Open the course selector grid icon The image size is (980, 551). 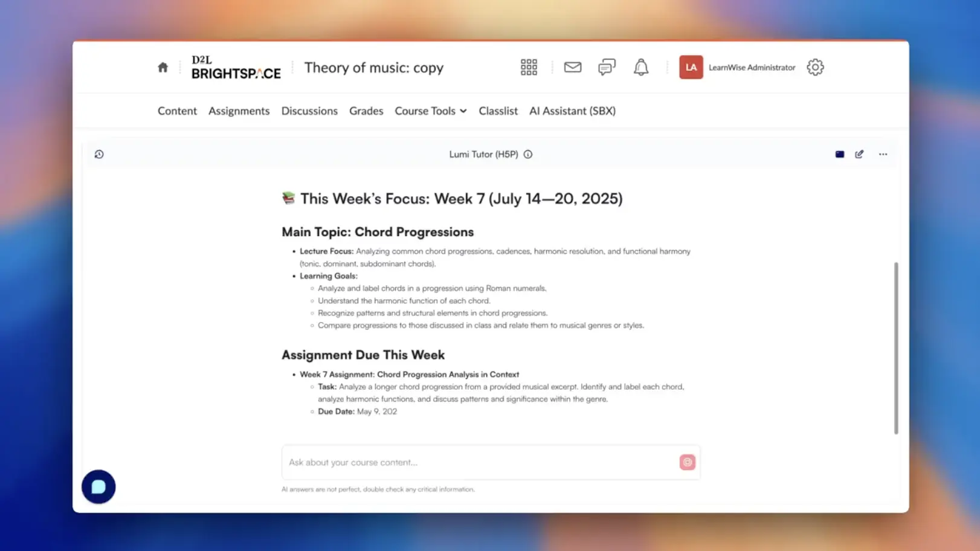(529, 67)
